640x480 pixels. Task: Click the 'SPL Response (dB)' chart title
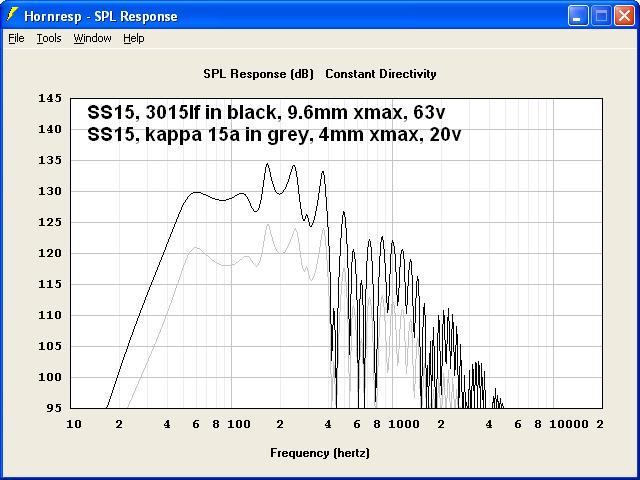[x=258, y=74]
